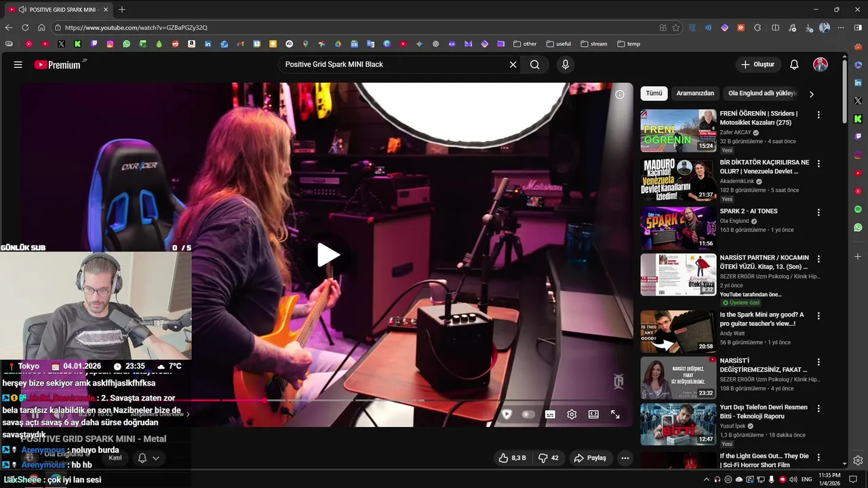Add page to favorites star icon
This screenshot has width=868, height=488.
click(x=676, y=28)
